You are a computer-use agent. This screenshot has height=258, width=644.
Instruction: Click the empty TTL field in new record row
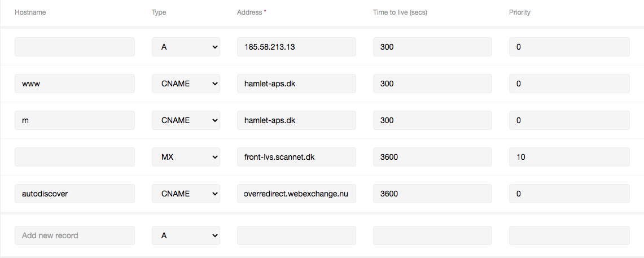click(x=432, y=235)
